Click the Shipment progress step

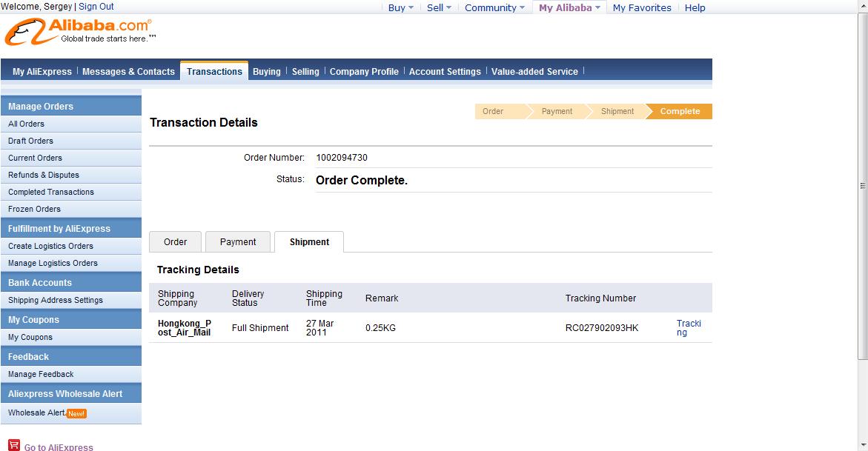tap(617, 111)
